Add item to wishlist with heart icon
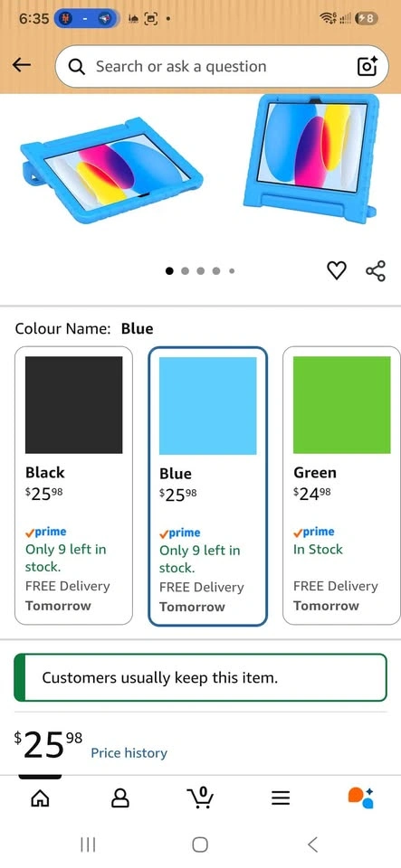Image resolution: width=401 pixels, height=868 pixels. click(337, 270)
